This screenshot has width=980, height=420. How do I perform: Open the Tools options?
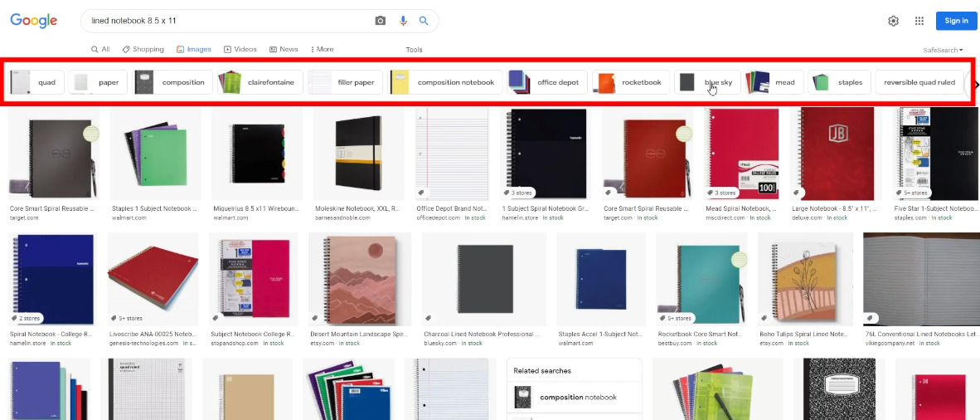coord(414,50)
